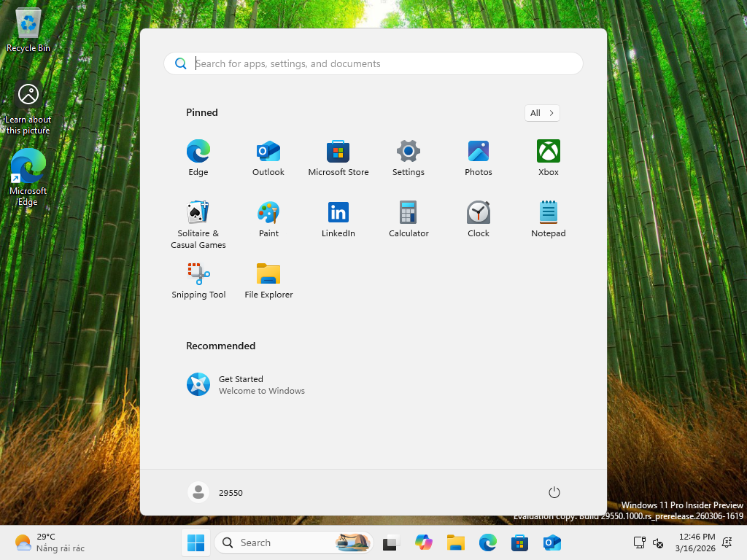Open Microsoft Edge from the taskbar

coord(487,542)
